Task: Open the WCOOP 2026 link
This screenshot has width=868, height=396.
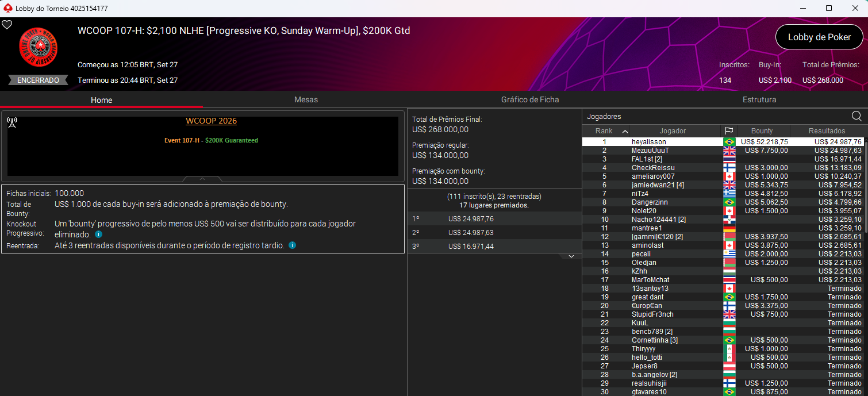Action: click(x=211, y=121)
